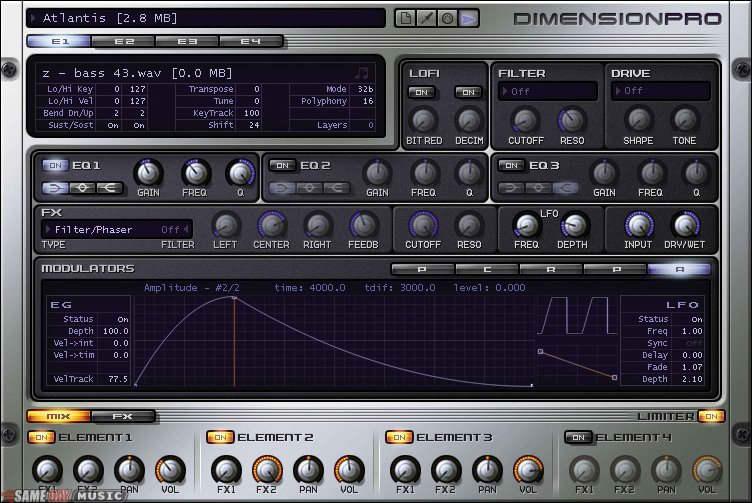Screen dimensions: 752x503
Task: Turn off Element 3 ON switch
Action: (399, 437)
